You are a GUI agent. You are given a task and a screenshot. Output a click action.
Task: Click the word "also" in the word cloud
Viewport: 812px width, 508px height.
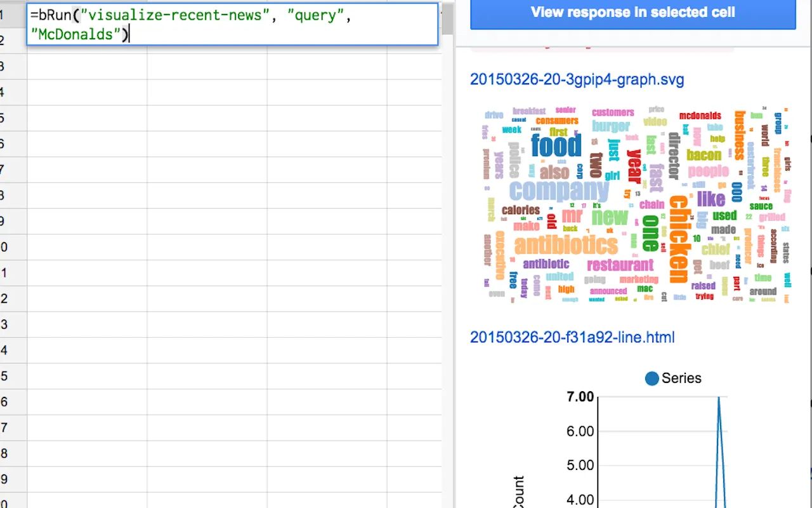[x=554, y=172]
